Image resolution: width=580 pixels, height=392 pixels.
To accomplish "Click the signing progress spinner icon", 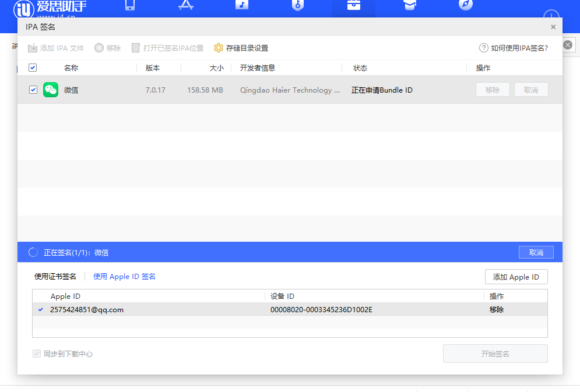I will pyautogui.click(x=33, y=252).
